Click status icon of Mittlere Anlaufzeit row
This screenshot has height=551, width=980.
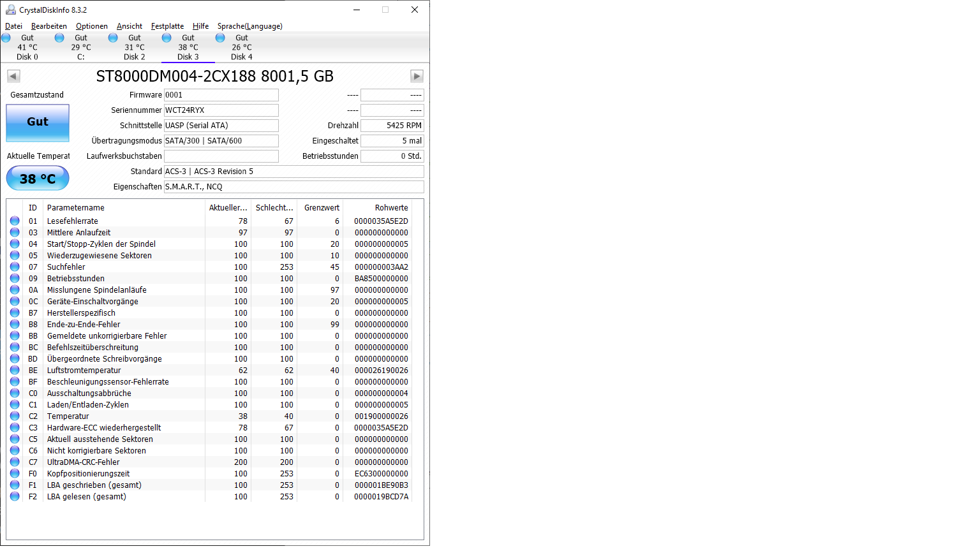pyautogui.click(x=15, y=232)
